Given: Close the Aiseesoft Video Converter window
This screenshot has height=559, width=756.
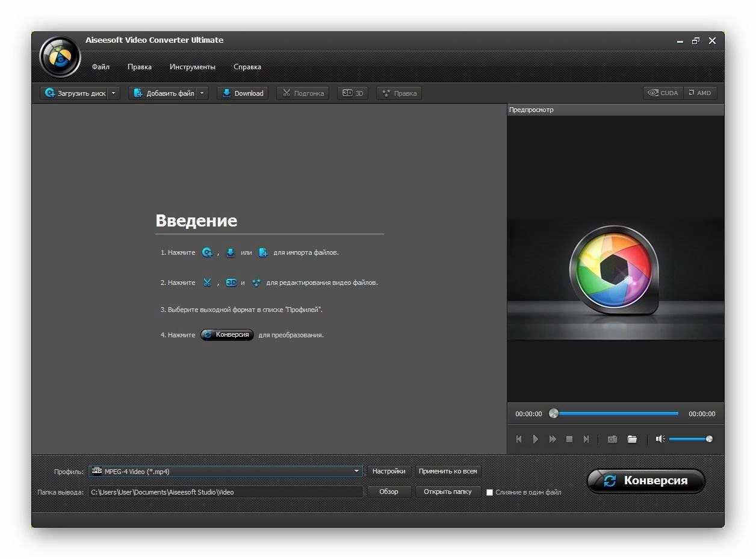Looking at the screenshot, I should click(x=712, y=41).
